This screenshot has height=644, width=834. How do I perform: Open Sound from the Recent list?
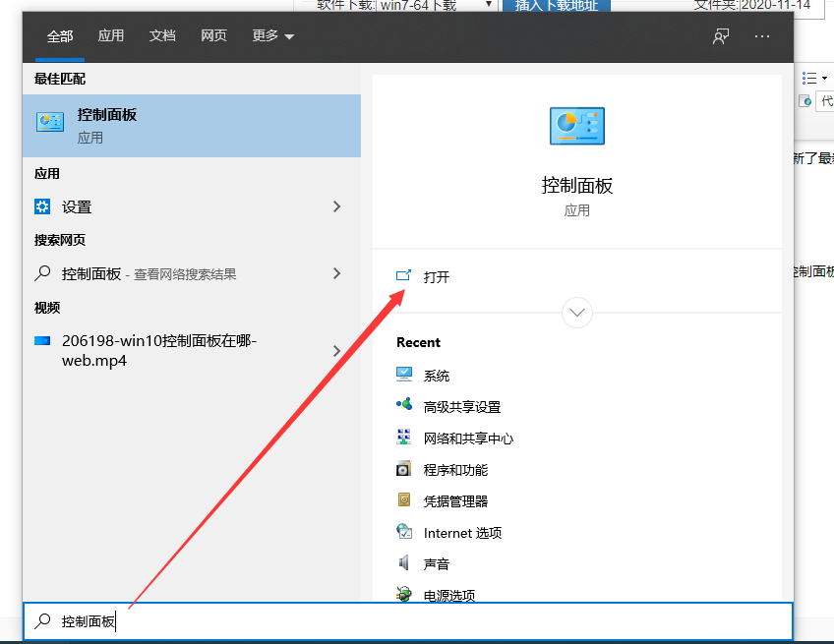pos(436,564)
